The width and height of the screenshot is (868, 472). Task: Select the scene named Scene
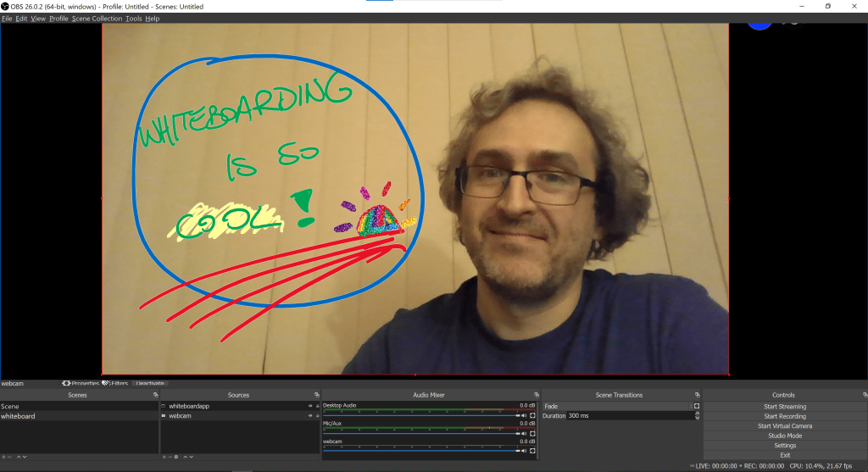click(10, 407)
